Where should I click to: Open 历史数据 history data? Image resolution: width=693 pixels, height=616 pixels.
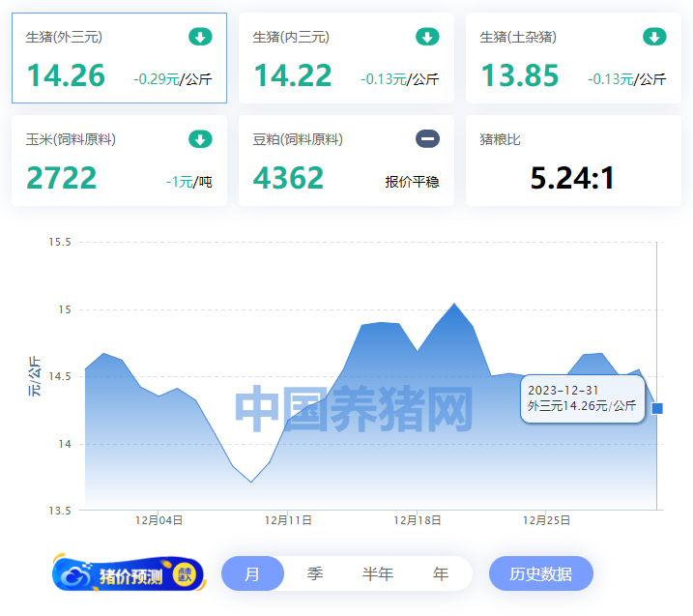(x=541, y=573)
